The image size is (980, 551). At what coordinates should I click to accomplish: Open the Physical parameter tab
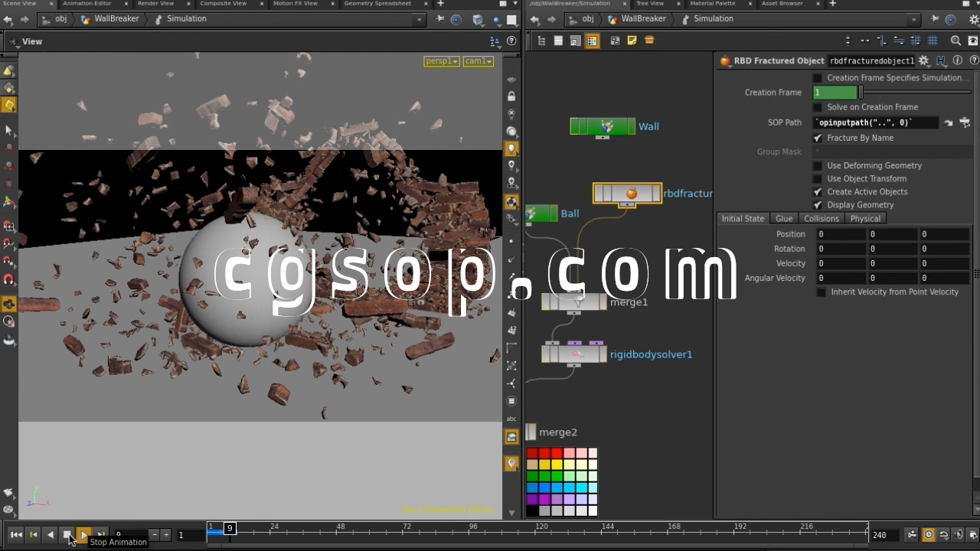[x=865, y=219]
